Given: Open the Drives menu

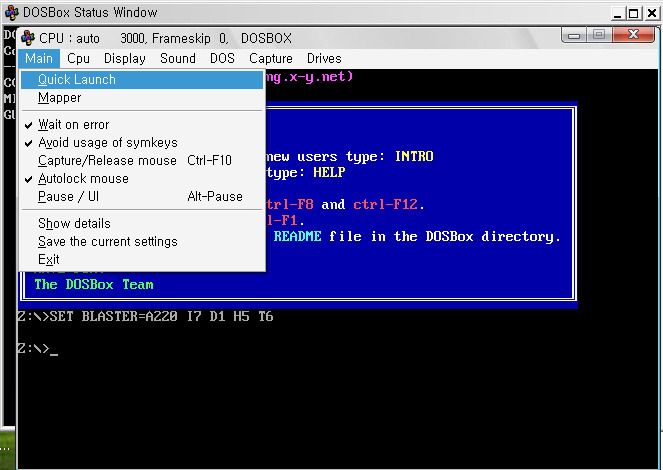Looking at the screenshot, I should point(324,58).
